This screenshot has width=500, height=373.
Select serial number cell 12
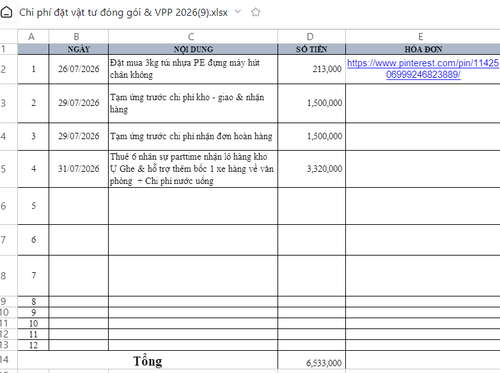33,345
